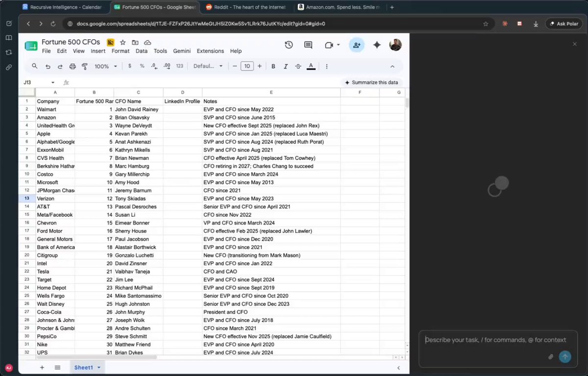The width and height of the screenshot is (588, 376).
Task: Click Summarize this data button
Action: (372, 82)
